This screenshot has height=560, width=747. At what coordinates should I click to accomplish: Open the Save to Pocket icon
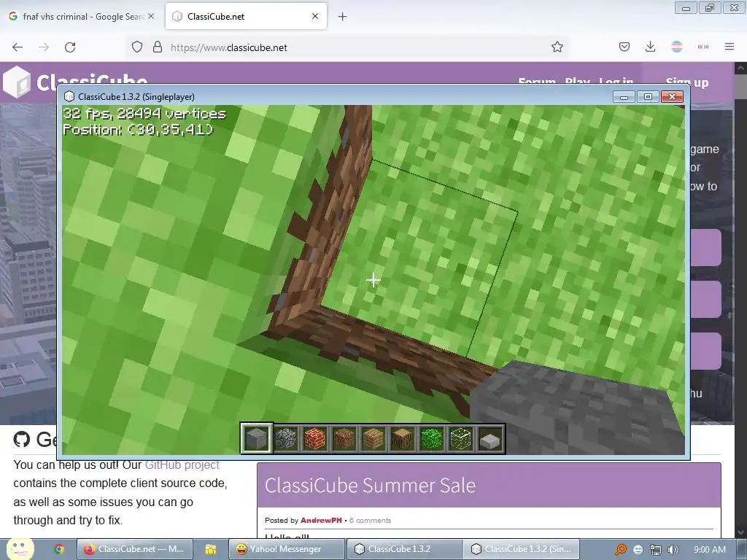[624, 47]
